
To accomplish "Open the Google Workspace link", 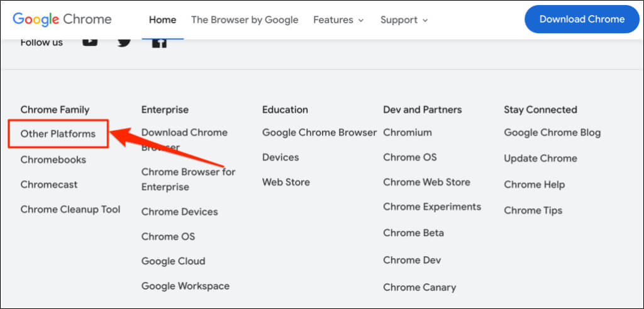I will tap(186, 286).
